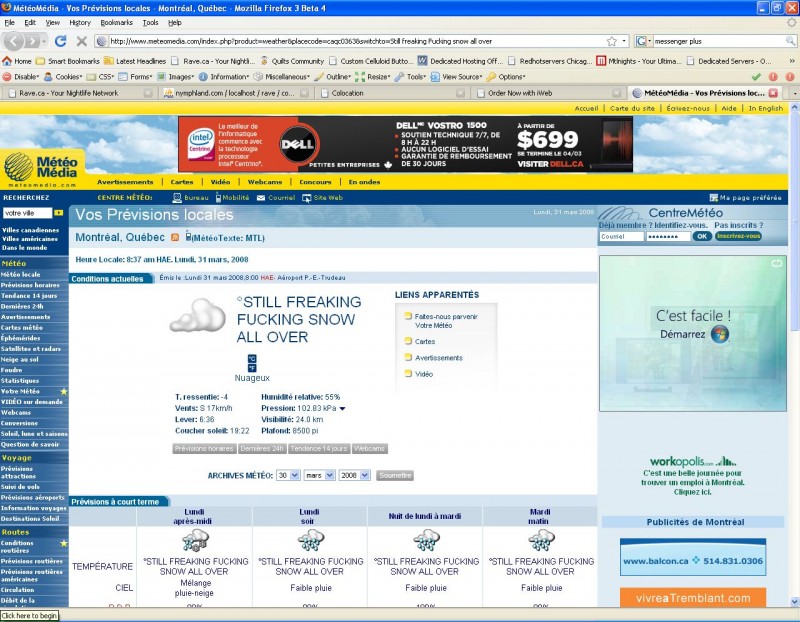Open the Outline dropdown in developer toolbar
800x622 pixels.
[333, 77]
